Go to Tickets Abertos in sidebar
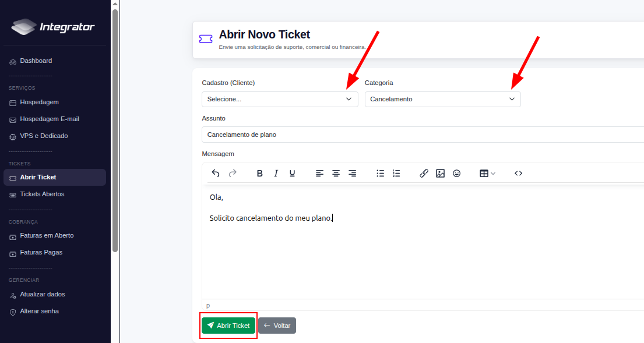This screenshot has height=343, width=644. click(x=42, y=194)
